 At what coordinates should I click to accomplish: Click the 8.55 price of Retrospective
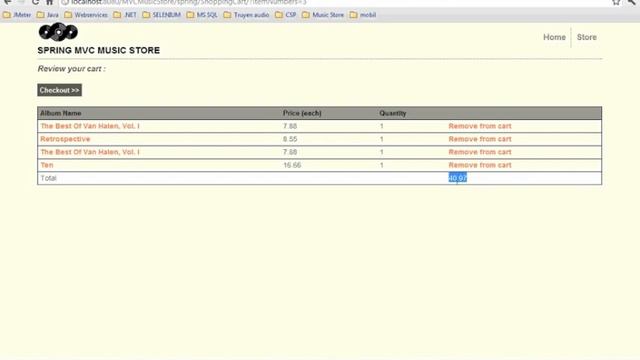(290, 139)
